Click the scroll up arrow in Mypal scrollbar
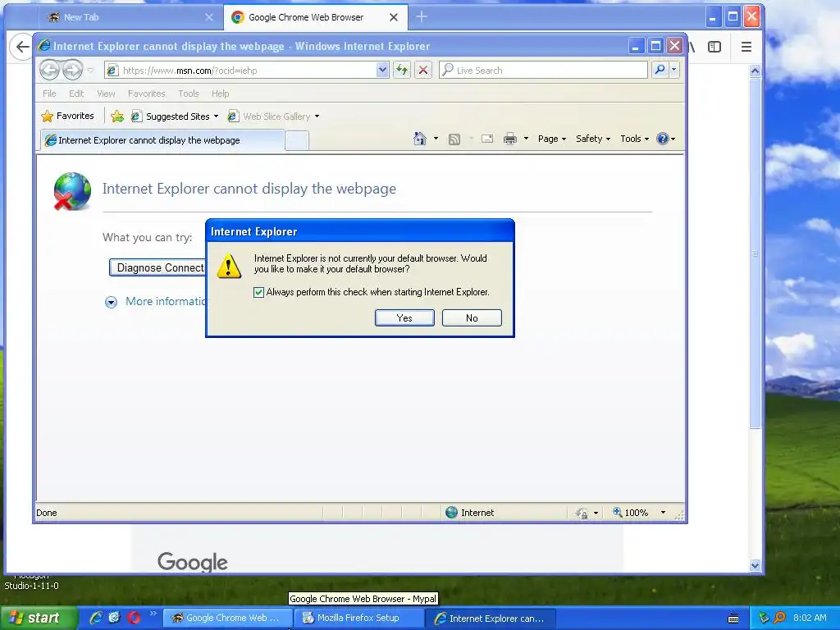This screenshot has height=630, width=840. (x=755, y=71)
